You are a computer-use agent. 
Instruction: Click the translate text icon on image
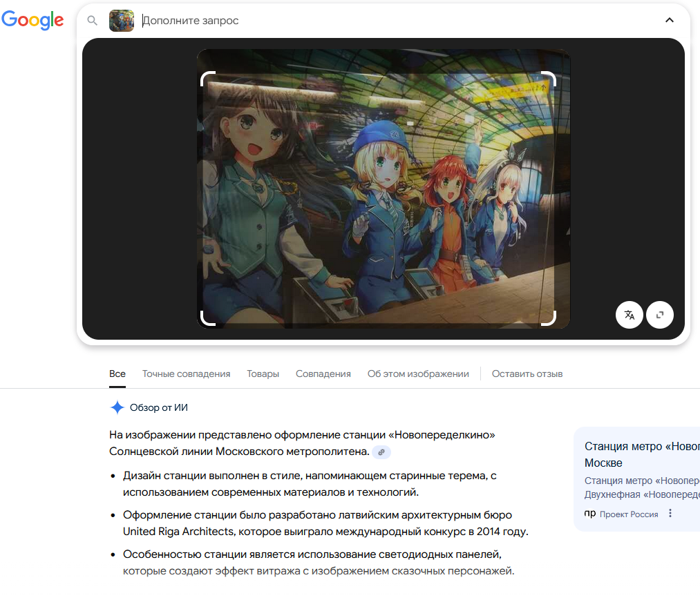(629, 315)
